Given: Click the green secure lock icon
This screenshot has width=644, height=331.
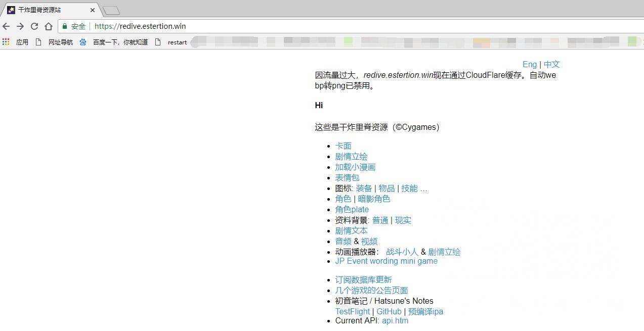Looking at the screenshot, I should click(65, 26).
